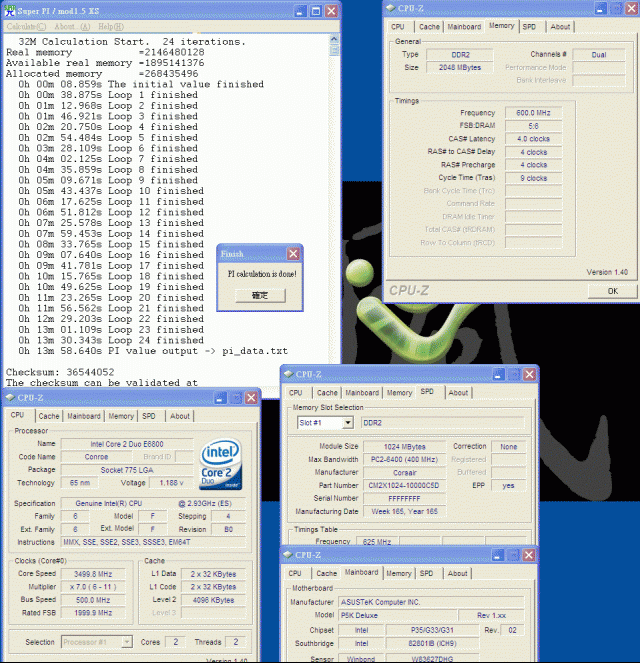This screenshot has height=663, width=640.
Task: Click the Rated FSB 1999.9 MHz value
Action: point(93,613)
